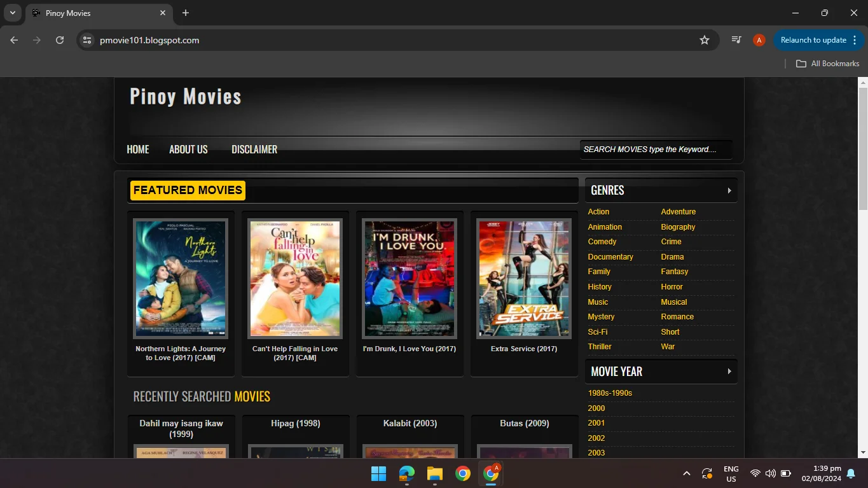Select the Romance genre
This screenshot has height=488, width=868.
677,317
